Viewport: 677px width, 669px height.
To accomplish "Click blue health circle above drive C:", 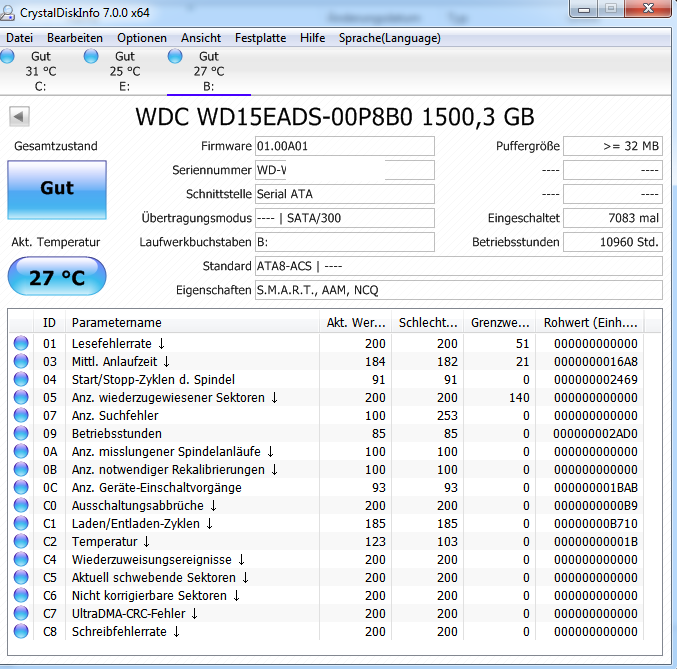I will pyautogui.click(x=7, y=56).
